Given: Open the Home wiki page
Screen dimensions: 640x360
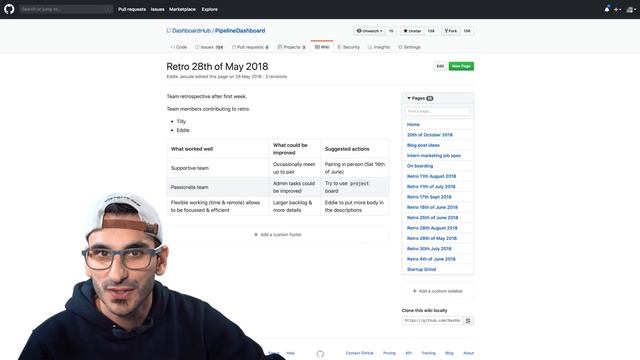Looking at the screenshot, I should pyautogui.click(x=413, y=124).
